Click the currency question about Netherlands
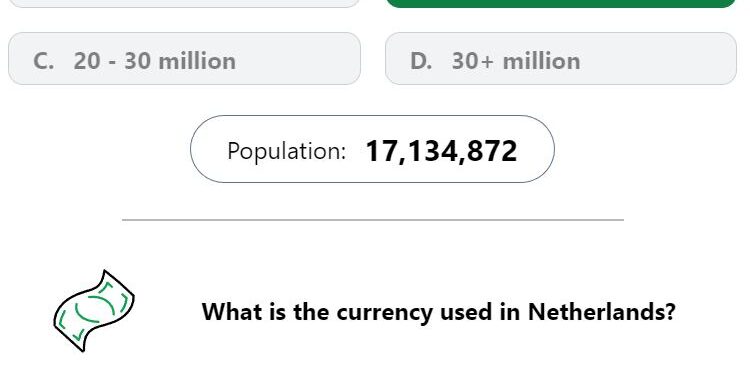This screenshot has height=375, width=750. point(438,312)
